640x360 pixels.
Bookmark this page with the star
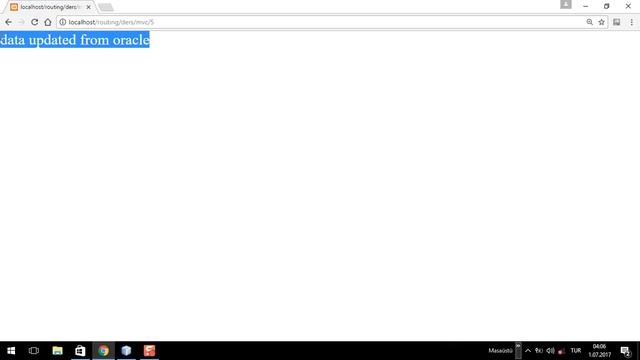coord(601,22)
